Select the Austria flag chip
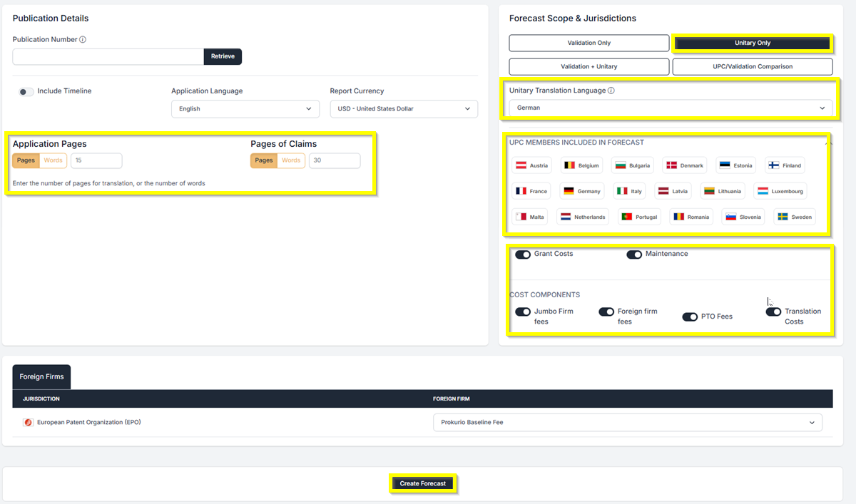 pos(531,165)
